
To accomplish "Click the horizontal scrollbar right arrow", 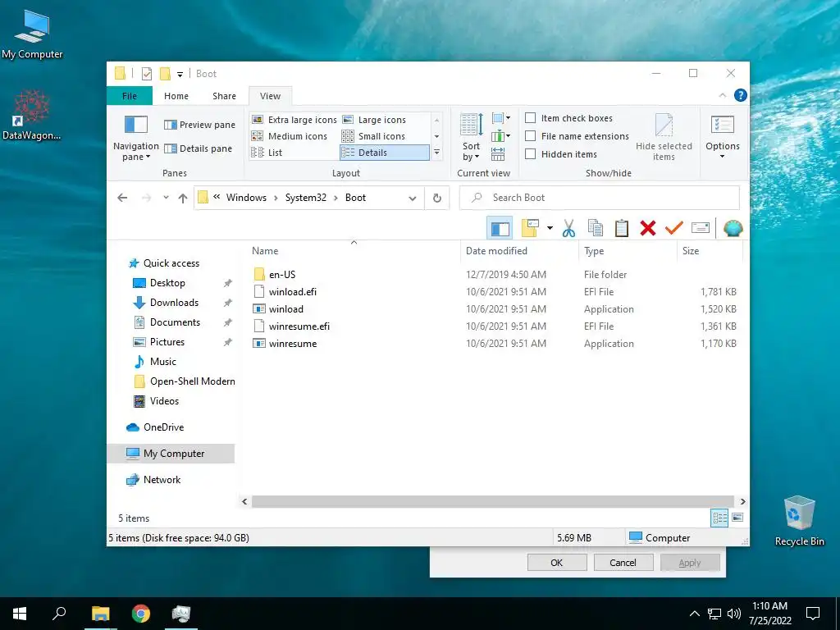I will 742,502.
